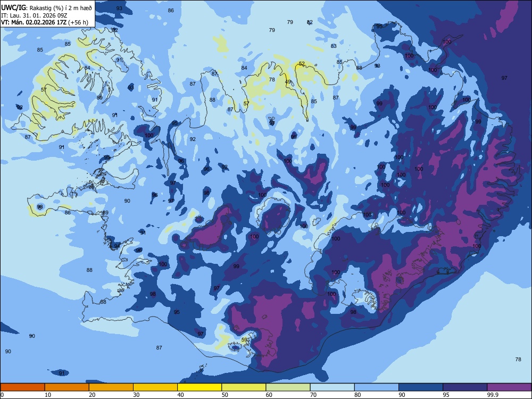Click the '10' label on the legend scale
532x399 pixels.
point(48,395)
